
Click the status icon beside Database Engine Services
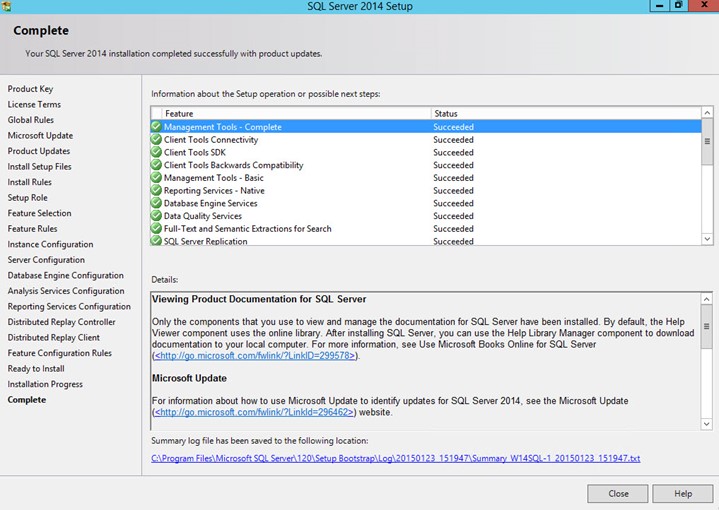pos(156,203)
